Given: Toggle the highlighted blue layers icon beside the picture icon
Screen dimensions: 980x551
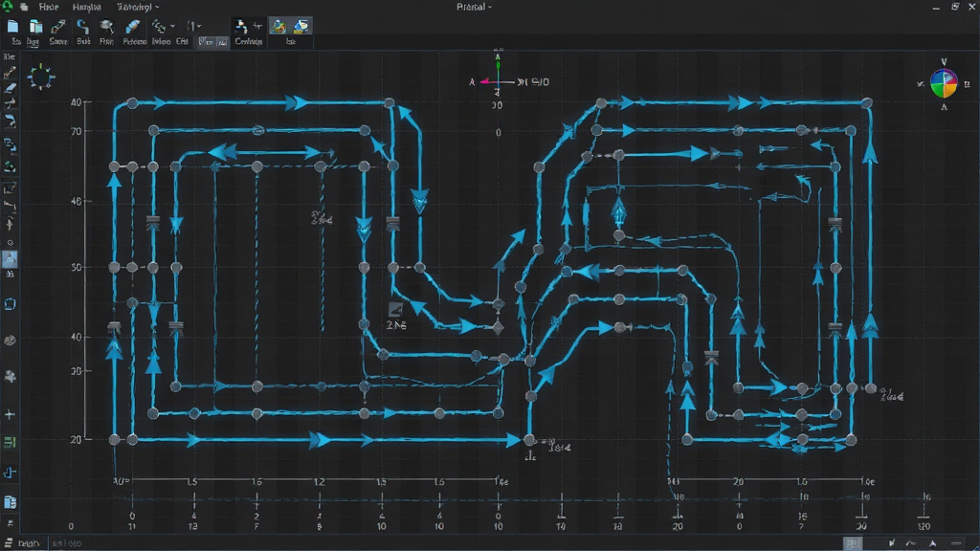Looking at the screenshot, I should (x=301, y=26).
